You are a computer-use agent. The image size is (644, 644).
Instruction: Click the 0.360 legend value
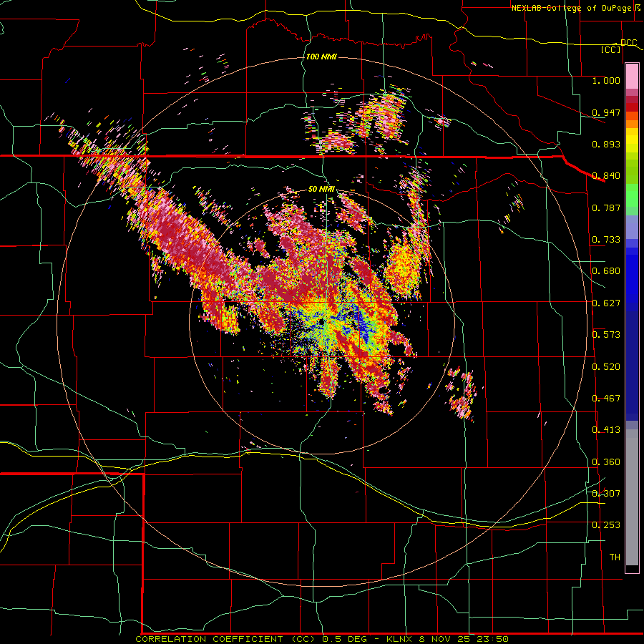(x=606, y=462)
